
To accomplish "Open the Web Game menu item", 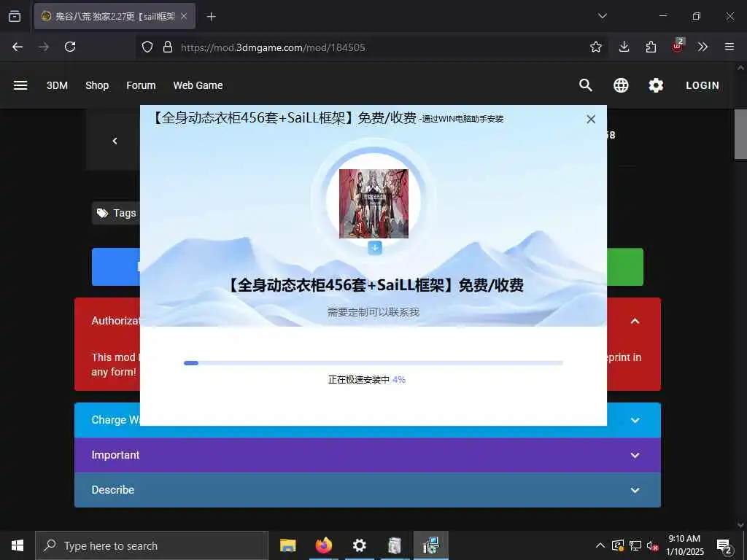I will coord(198,85).
